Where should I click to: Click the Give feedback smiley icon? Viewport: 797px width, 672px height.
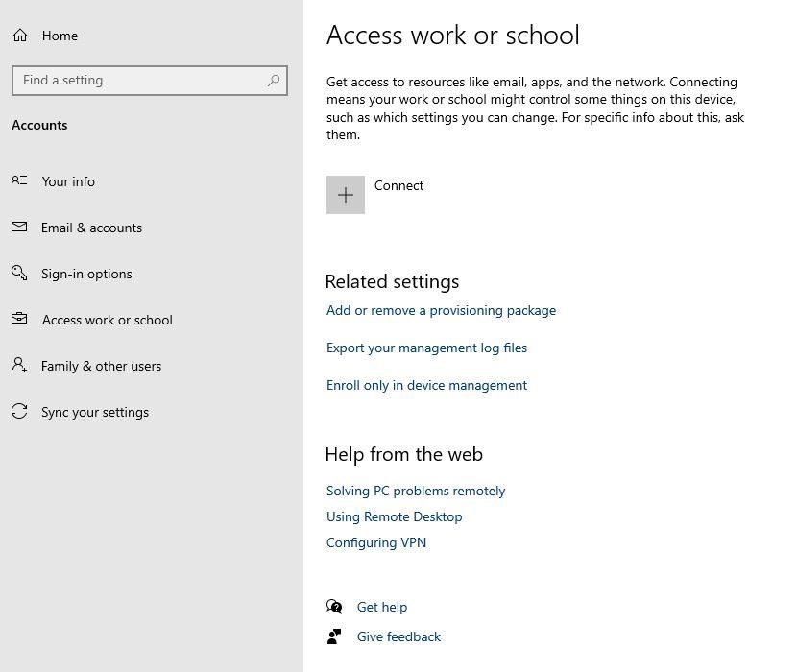(335, 636)
